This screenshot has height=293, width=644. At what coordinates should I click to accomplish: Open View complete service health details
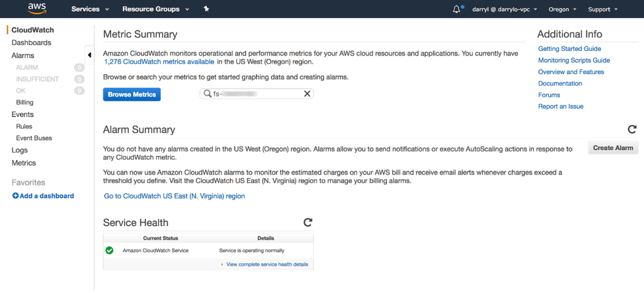[x=267, y=265]
